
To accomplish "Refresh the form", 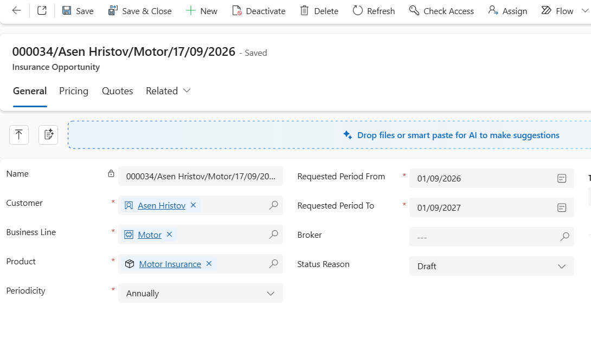I will 374,11.
